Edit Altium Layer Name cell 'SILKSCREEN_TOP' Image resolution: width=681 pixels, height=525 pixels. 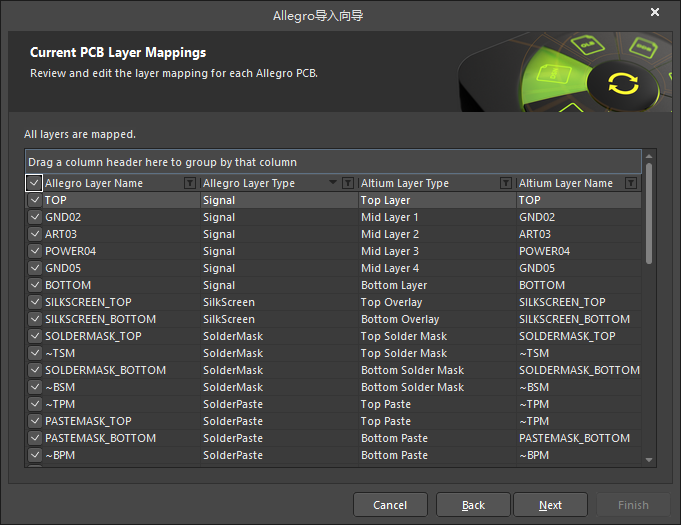coord(579,302)
